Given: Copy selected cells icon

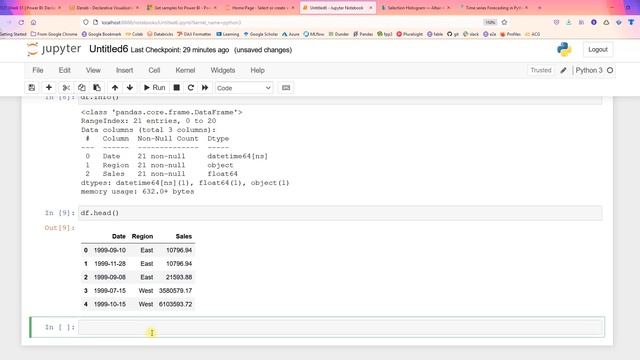Looking at the screenshot, I should 82,88.
